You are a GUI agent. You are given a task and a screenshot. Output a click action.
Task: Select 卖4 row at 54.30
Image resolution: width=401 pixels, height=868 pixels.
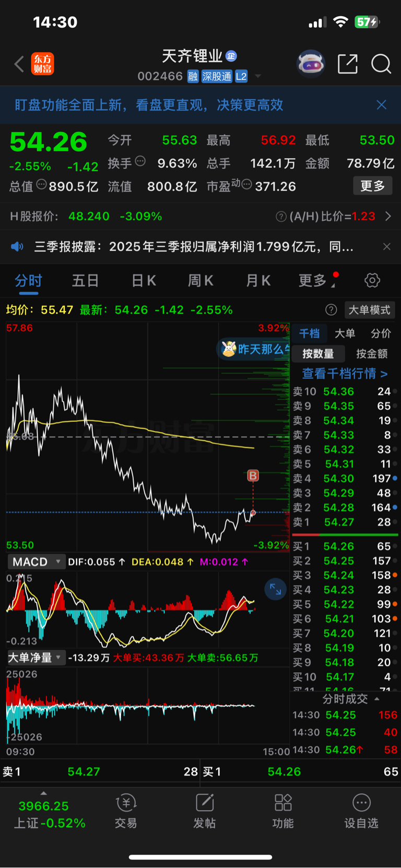[345, 479]
